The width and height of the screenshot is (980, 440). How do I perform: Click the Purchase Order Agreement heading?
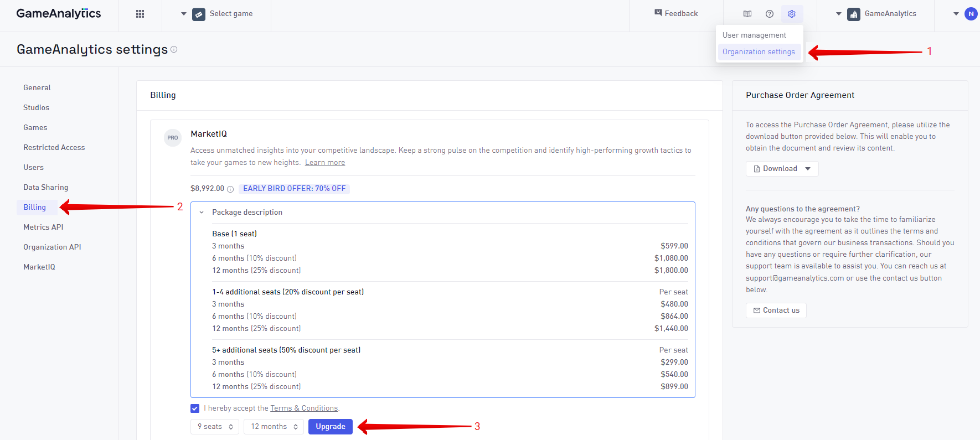coord(800,95)
